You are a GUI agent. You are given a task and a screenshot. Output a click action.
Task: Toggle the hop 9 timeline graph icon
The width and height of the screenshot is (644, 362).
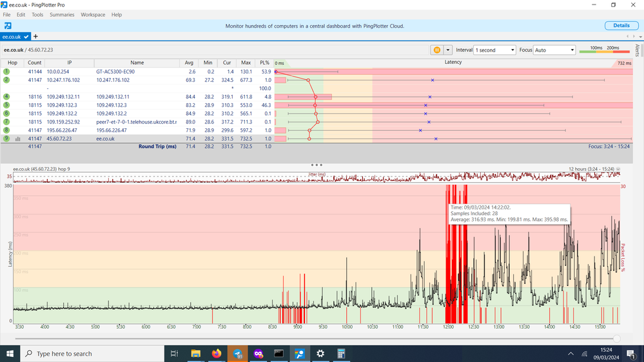17,138
